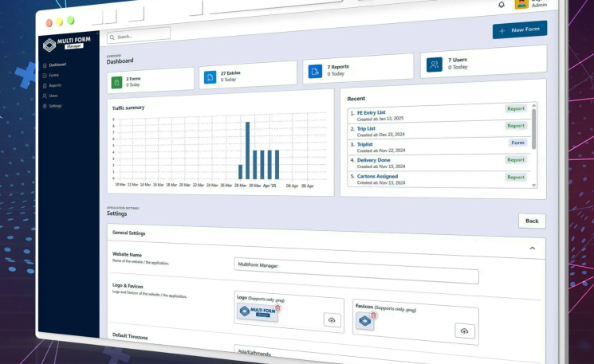Click Recent list scroll down arrow
594x364 pixels.
[x=533, y=186]
